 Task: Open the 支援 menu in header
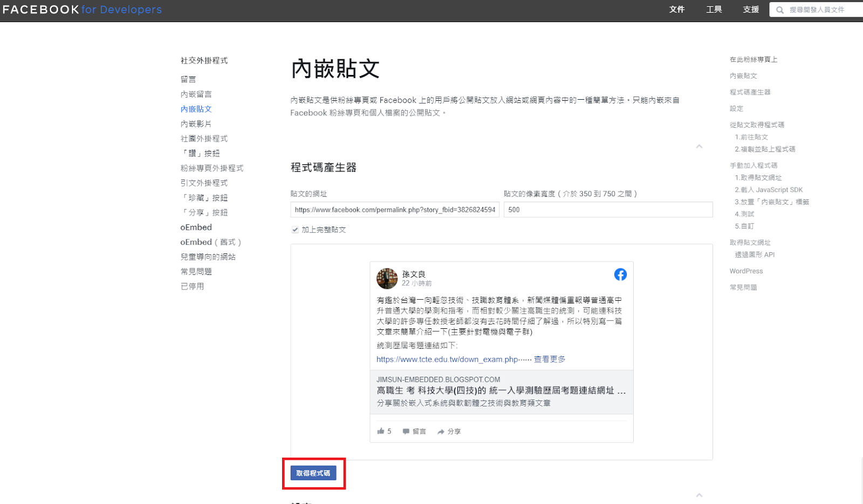pos(751,10)
